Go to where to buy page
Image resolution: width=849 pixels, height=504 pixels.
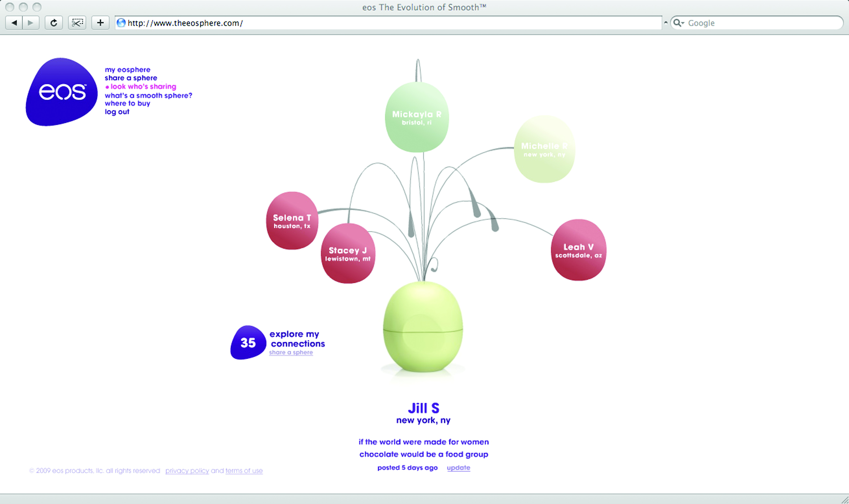tap(127, 103)
